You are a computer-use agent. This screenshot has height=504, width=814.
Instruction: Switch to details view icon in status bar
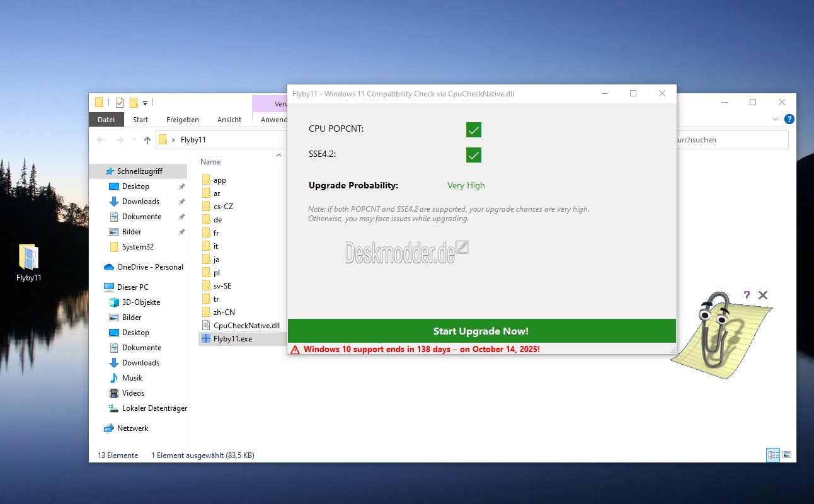point(772,455)
